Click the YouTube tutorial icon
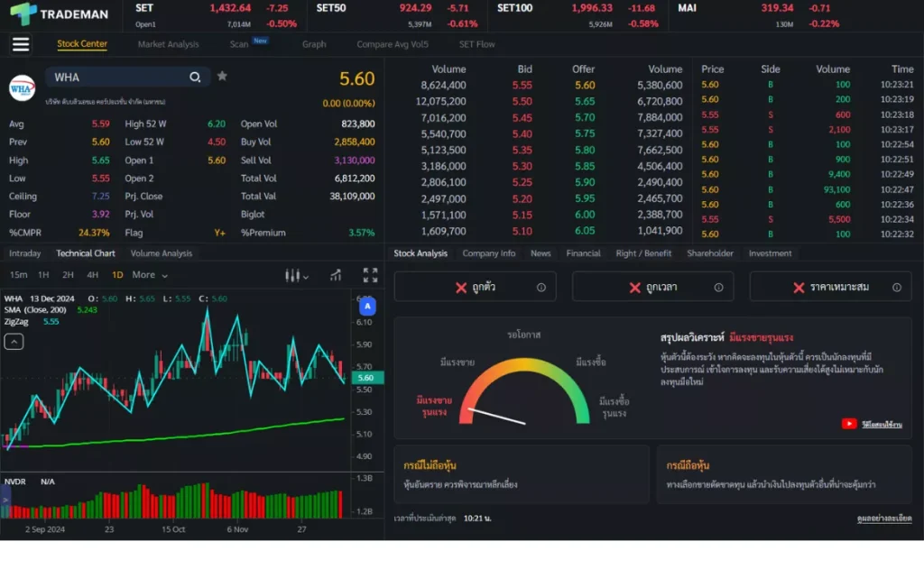This screenshot has width=924, height=569. (x=849, y=424)
